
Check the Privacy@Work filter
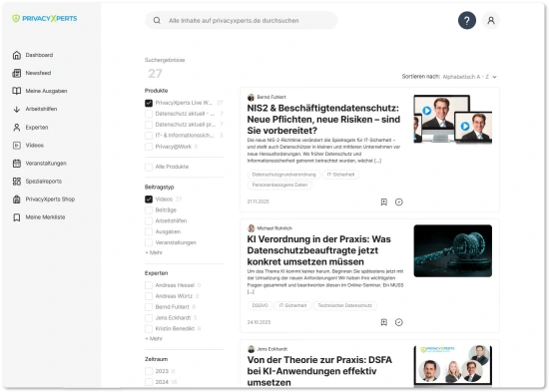pos(149,147)
